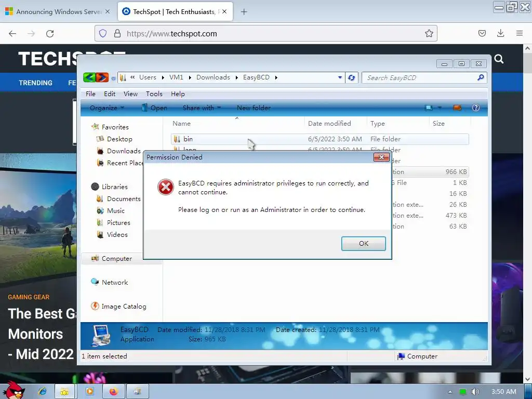This screenshot has height=399, width=532.
Task: Sort by the Type column header
Action: click(398, 124)
